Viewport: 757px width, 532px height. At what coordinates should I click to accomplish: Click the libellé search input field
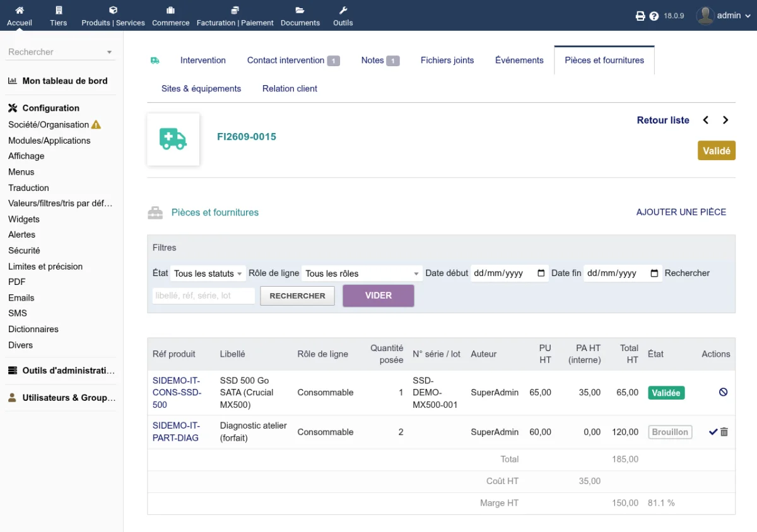point(204,296)
